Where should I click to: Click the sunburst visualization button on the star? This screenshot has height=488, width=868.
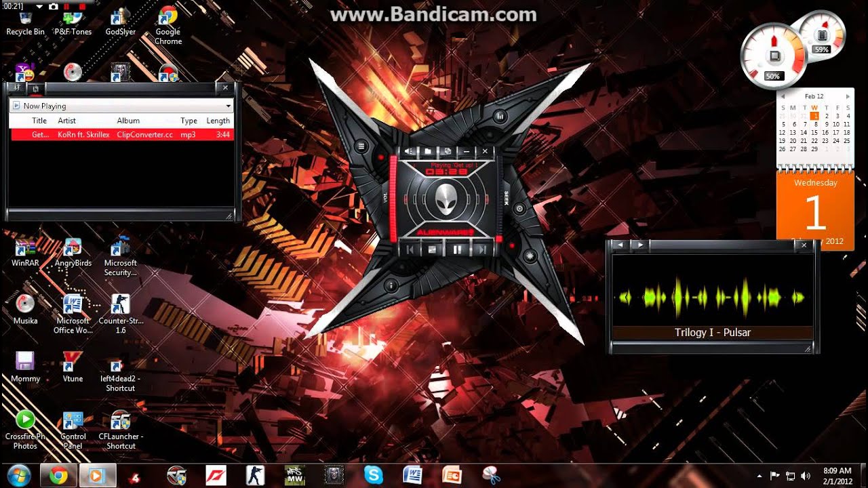(x=530, y=256)
